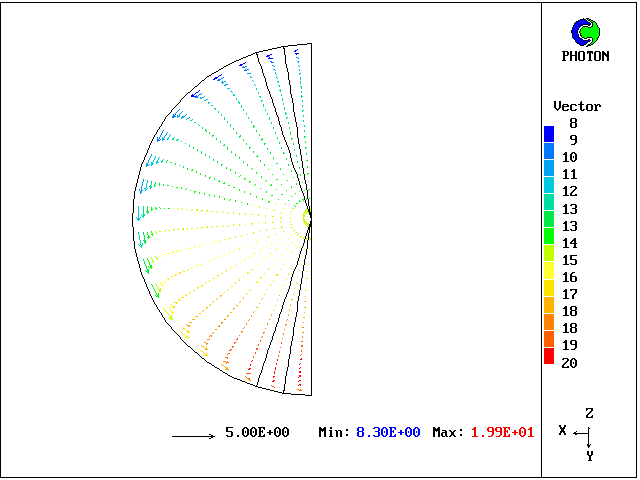Click the reference vector scale arrow
The height and width of the screenshot is (480, 640).
[193, 435]
